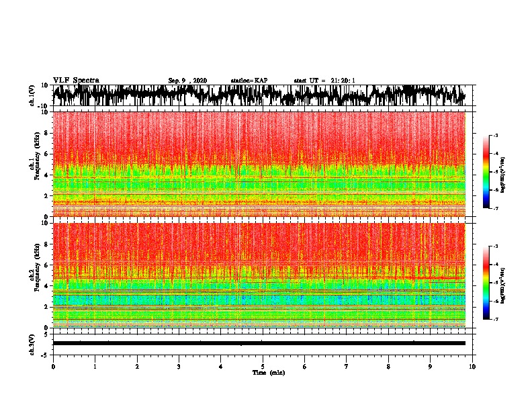Click the ch.2 spectrogram colorbar
Screen dimensions: 532x411
tap(486, 283)
